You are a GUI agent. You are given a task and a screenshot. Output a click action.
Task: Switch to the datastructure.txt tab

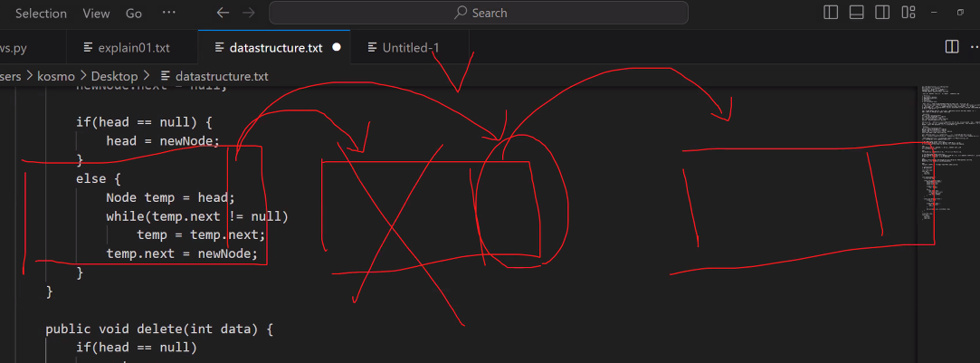274,47
